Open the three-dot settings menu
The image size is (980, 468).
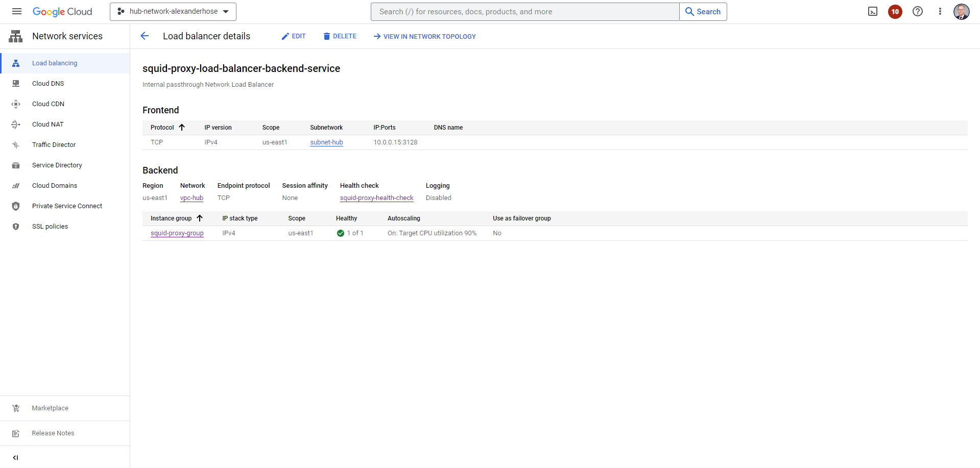point(940,12)
